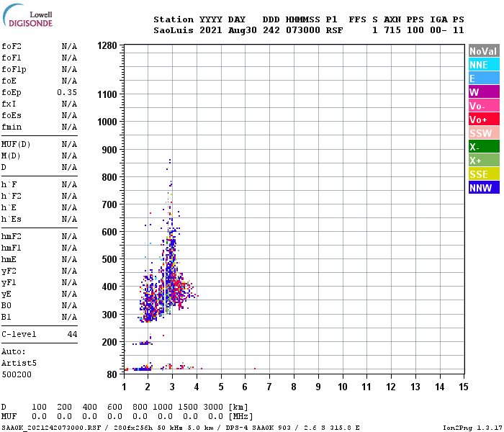Click the 3000 distance column header

point(213,408)
